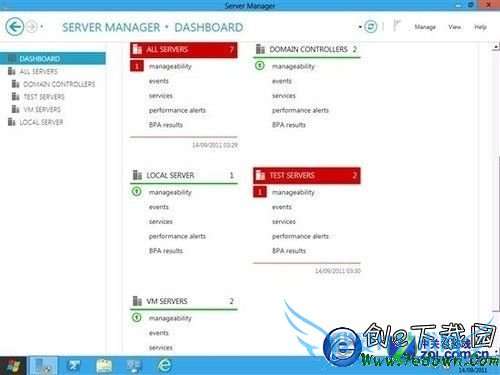Screen dimensions: 500x375
Task: Open Test Servers in the sidebar
Action: (x=44, y=97)
